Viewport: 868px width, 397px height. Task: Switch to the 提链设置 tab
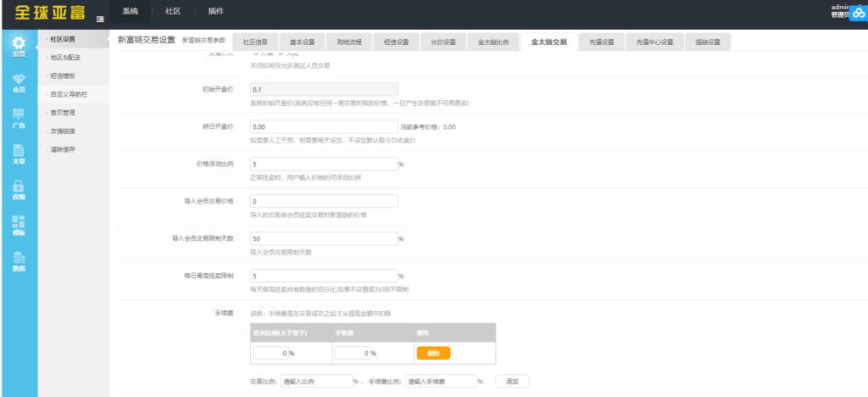coord(708,42)
